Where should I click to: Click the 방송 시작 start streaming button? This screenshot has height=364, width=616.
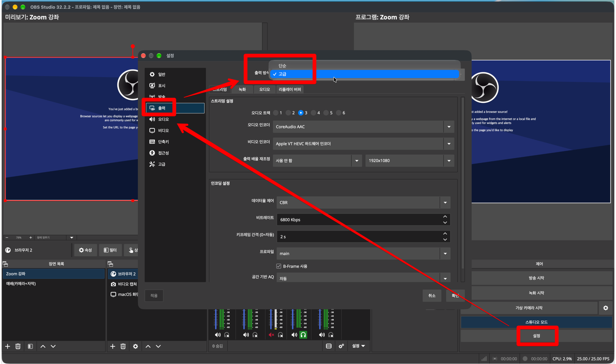pyautogui.click(x=536, y=278)
